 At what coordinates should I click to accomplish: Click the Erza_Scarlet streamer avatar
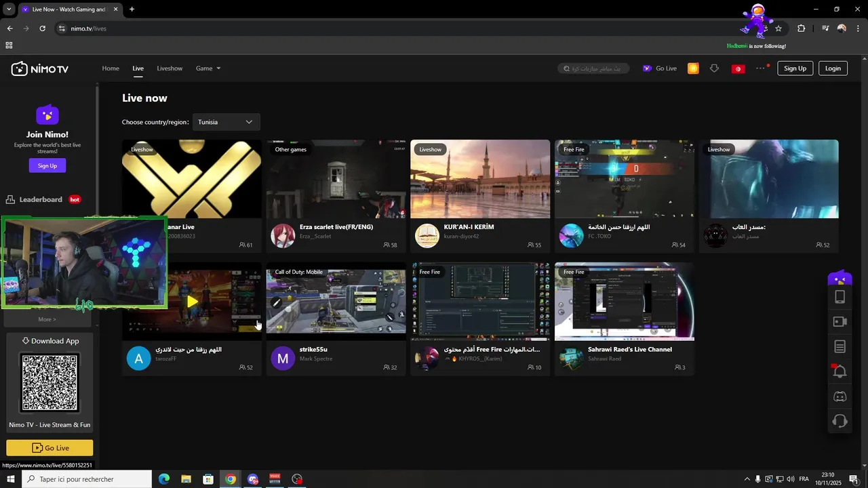(283, 236)
